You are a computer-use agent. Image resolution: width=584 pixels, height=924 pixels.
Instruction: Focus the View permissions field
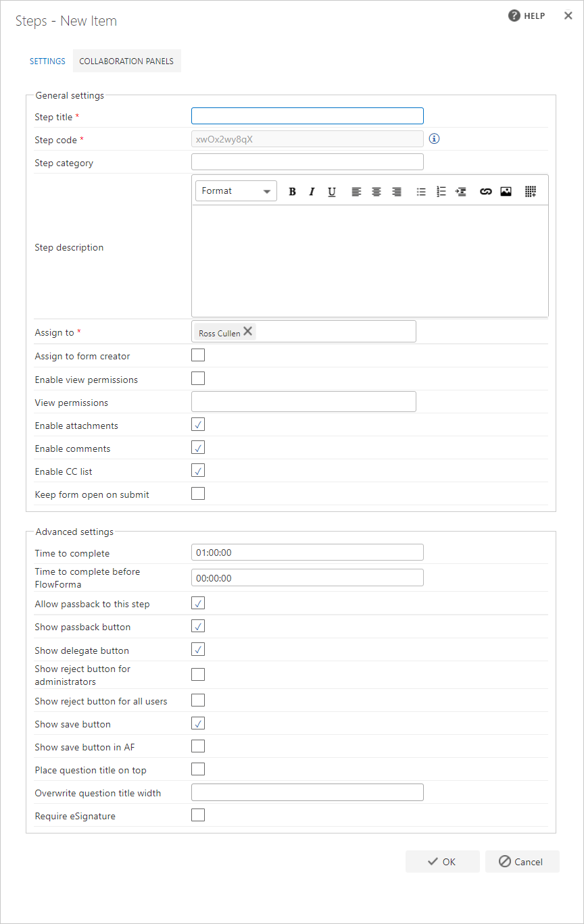pos(303,401)
